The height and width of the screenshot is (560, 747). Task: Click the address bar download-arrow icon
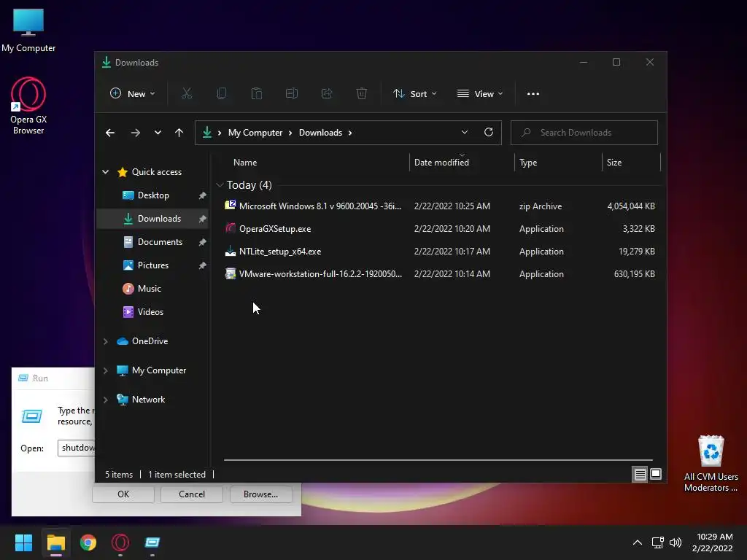pyautogui.click(x=207, y=133)
